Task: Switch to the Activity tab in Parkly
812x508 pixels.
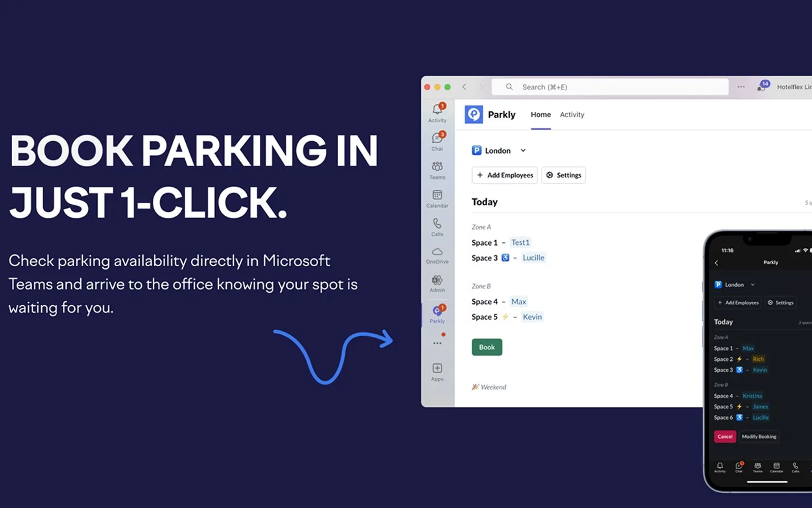Action: [x=572, y=115]
